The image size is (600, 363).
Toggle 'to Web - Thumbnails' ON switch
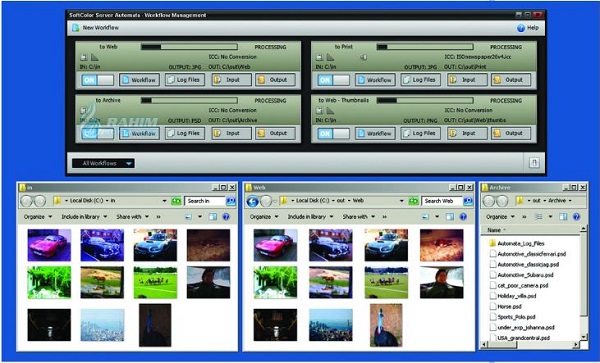(x=333, y=133)
